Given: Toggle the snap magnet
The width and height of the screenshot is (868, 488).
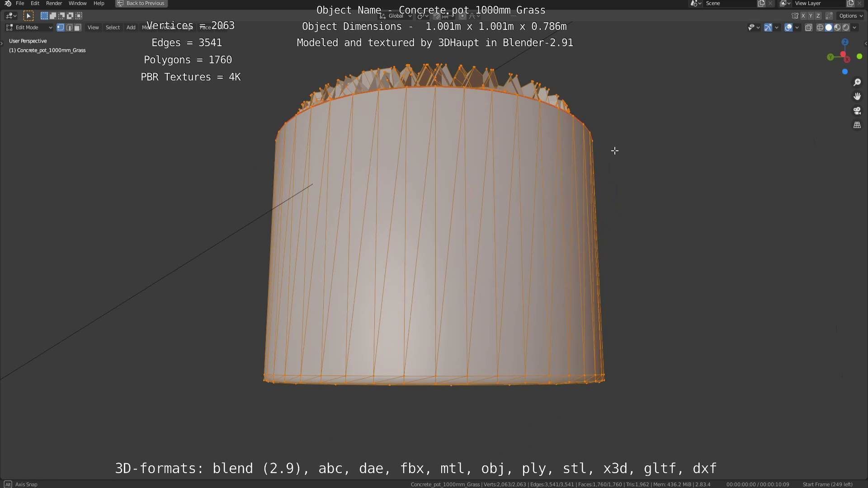Looking at the screenshot, I should pyautogui.click(x=436, y=16).
